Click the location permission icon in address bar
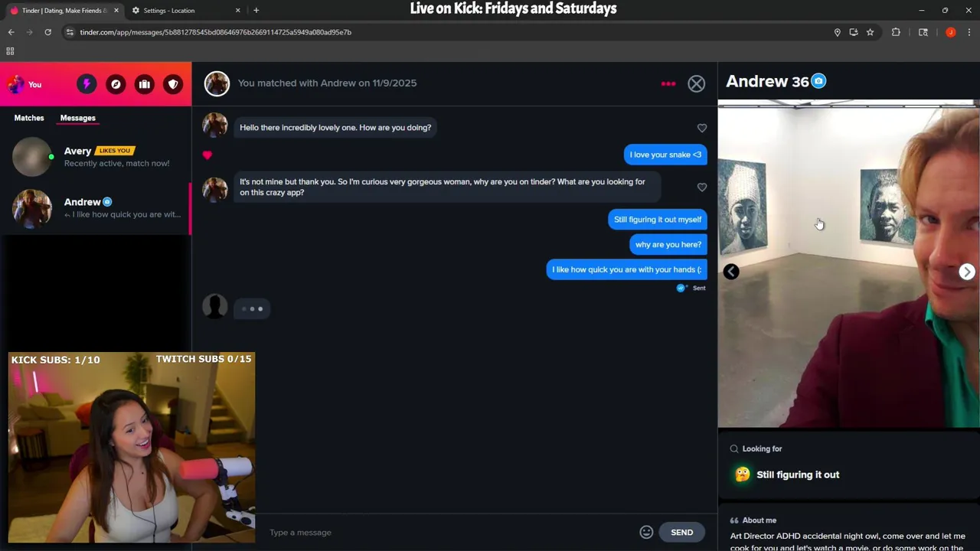This screenshot has width=980, height=551. pyautogui.click(x=837, y=32)
